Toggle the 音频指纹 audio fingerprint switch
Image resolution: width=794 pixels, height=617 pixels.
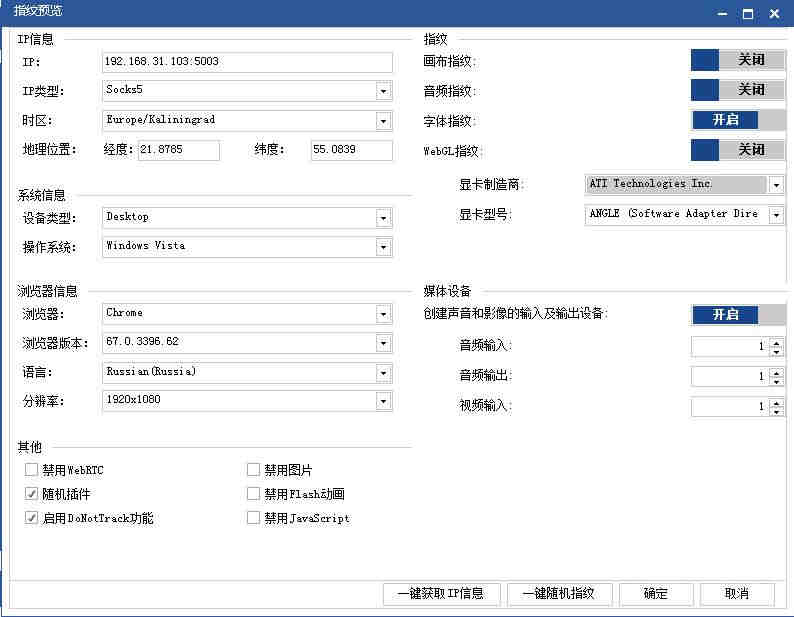[737, 90]
